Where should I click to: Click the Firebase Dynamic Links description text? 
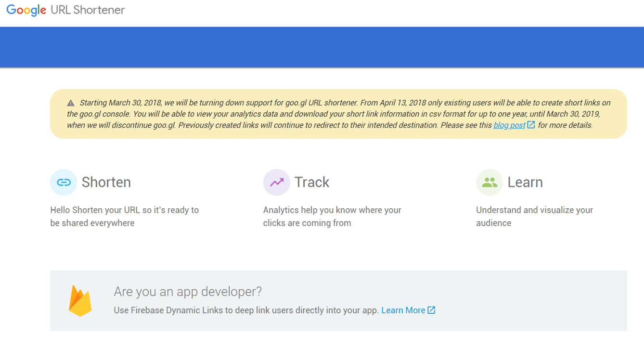(x=246, y=310)
